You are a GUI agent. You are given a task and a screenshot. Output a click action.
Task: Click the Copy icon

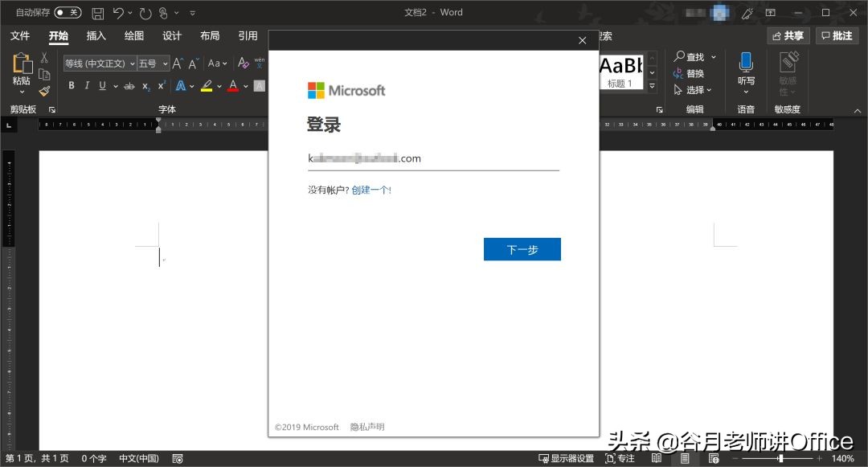coord(44,74)
